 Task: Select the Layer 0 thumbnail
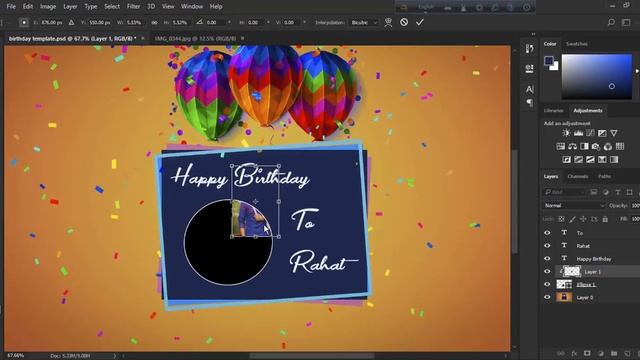pos(564,297)
